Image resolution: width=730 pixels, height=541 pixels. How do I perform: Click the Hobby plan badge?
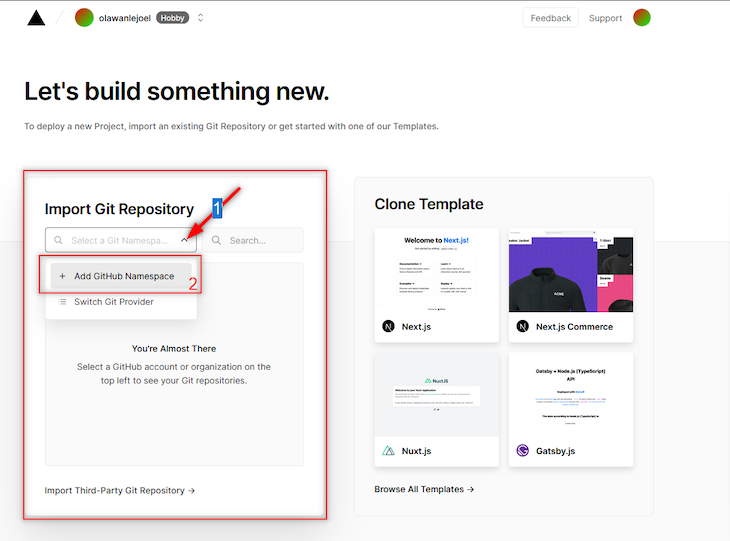click(x=173, y=18)
